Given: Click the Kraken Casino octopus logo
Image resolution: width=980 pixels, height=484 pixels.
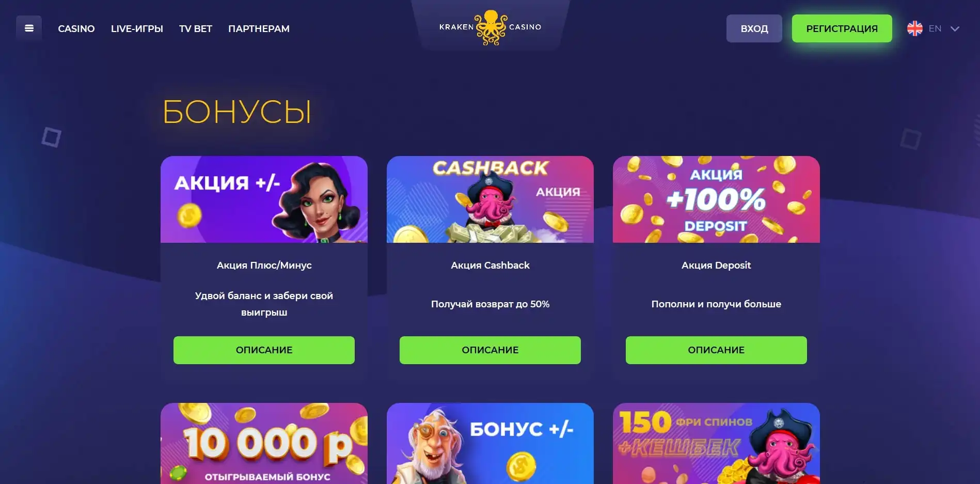Looking at the screenshot, I should (x=490, y=27).
